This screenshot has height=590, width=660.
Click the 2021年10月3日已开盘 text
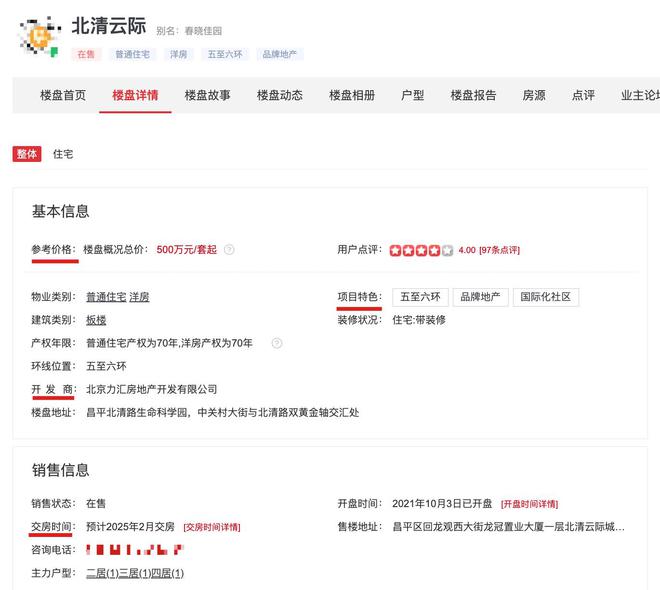pos(442,503)
